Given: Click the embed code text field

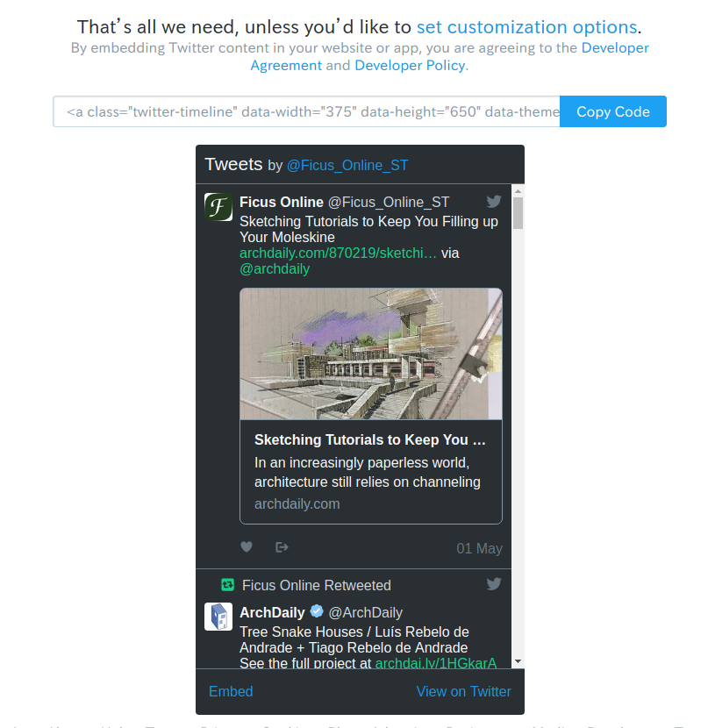Looking at the screenshot, I should coord(306,111).
